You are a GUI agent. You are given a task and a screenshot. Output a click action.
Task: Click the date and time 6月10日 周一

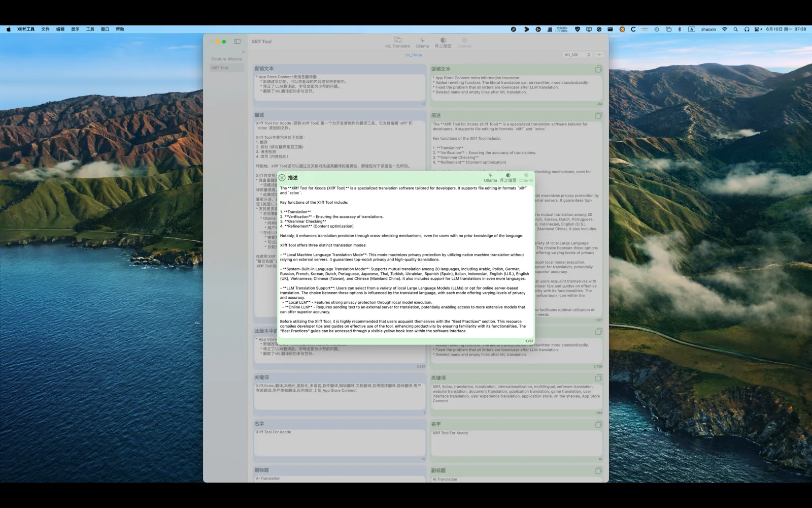click(x=786, y=29)
